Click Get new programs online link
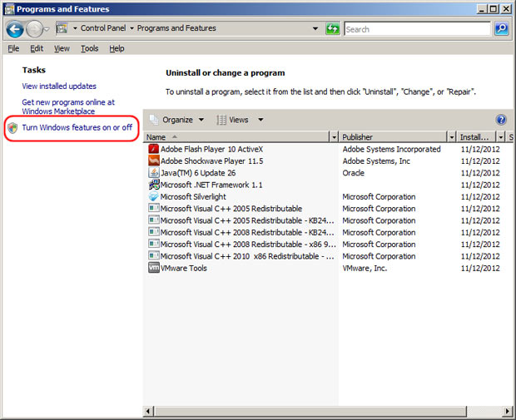The height and width of the screenshot is (420, 516). (x=68, y=106)
